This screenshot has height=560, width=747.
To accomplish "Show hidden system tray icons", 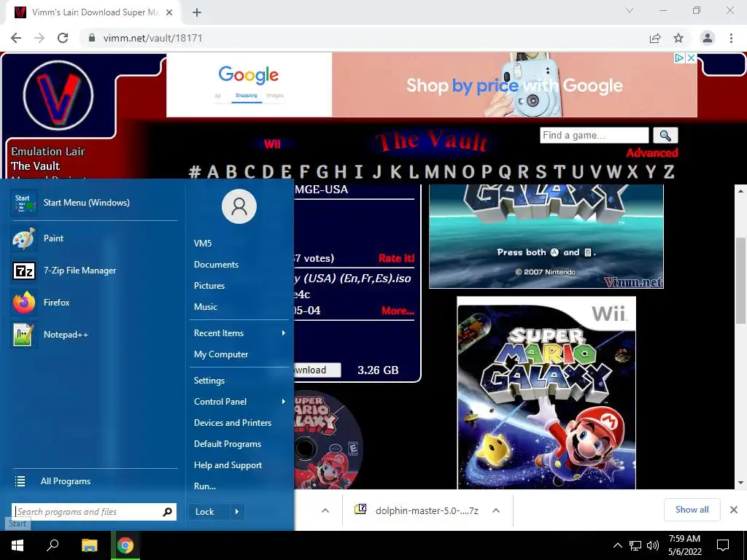I will coord(617,545).
